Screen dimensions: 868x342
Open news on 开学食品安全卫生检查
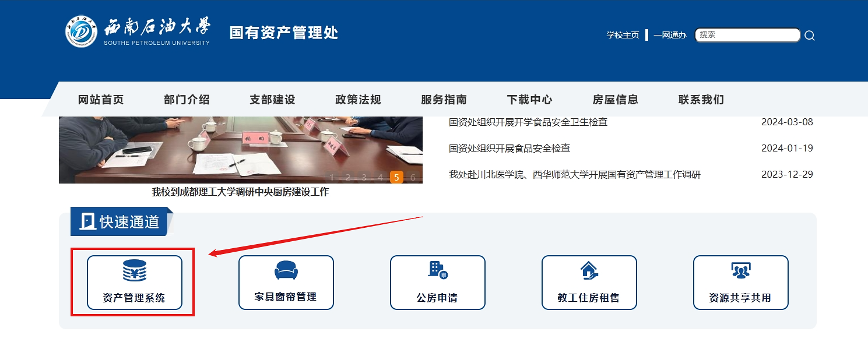click(x=528, y=122)
